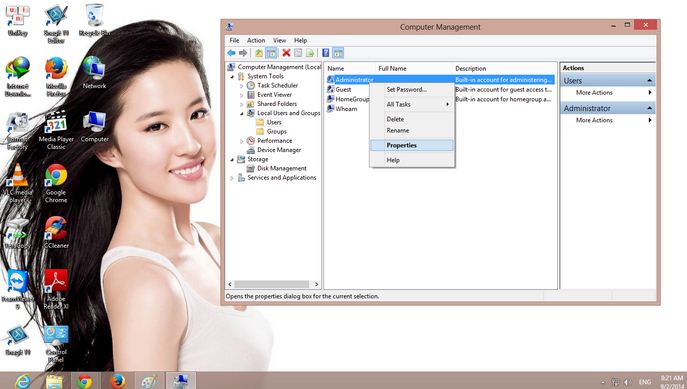Collapse the Administrator section in Actions pane
This screenshot has width=687, height=389.
(649, 108)
